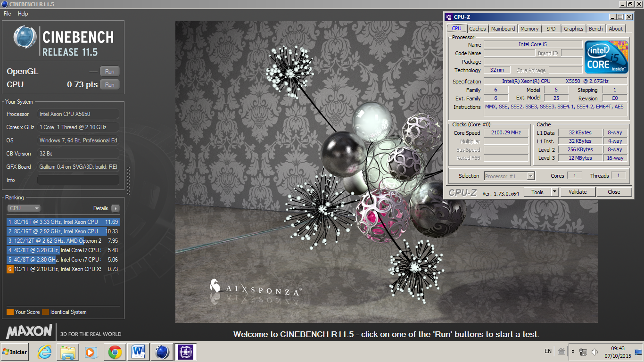Image resolution: width=644 pixels, height=362 pixels.
Task: Show hidden system tray icons
Action: point(573,352)
